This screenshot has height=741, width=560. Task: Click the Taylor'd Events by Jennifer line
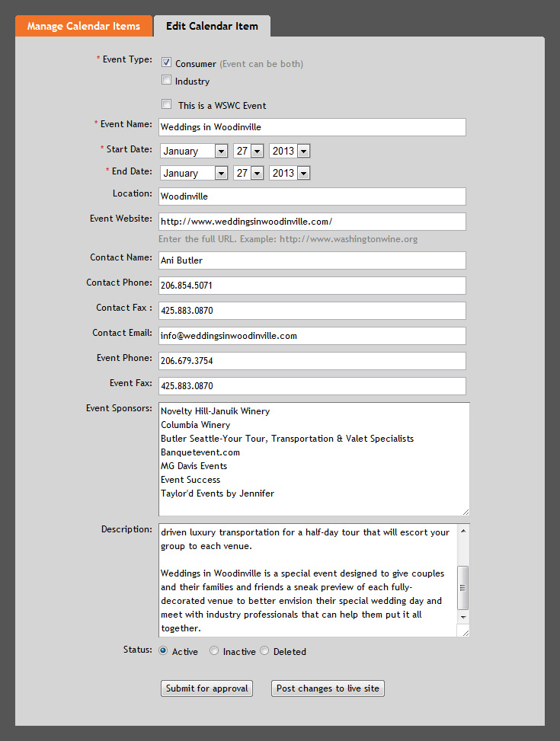(217, 493)
